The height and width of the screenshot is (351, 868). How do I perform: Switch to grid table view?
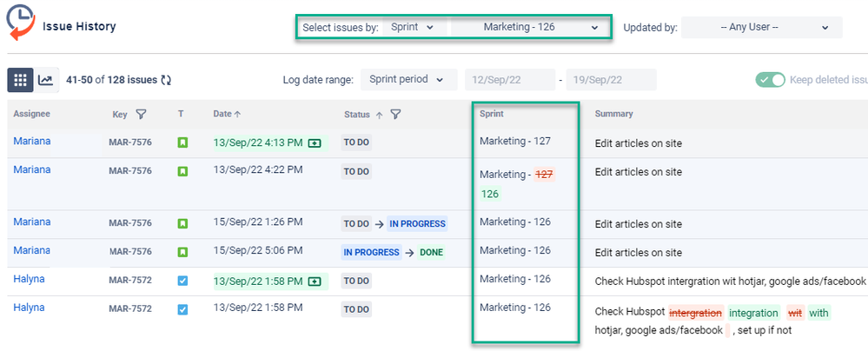pyautogui.click(x=21, y=80)
